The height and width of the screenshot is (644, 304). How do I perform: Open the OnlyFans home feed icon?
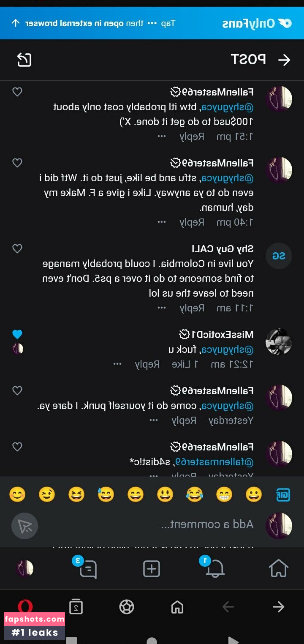278,568
